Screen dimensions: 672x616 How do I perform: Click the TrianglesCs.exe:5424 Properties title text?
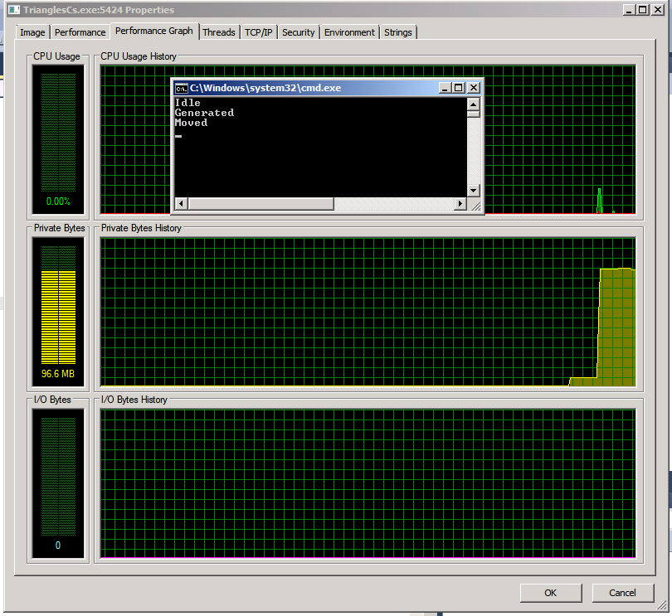(99, 9)
